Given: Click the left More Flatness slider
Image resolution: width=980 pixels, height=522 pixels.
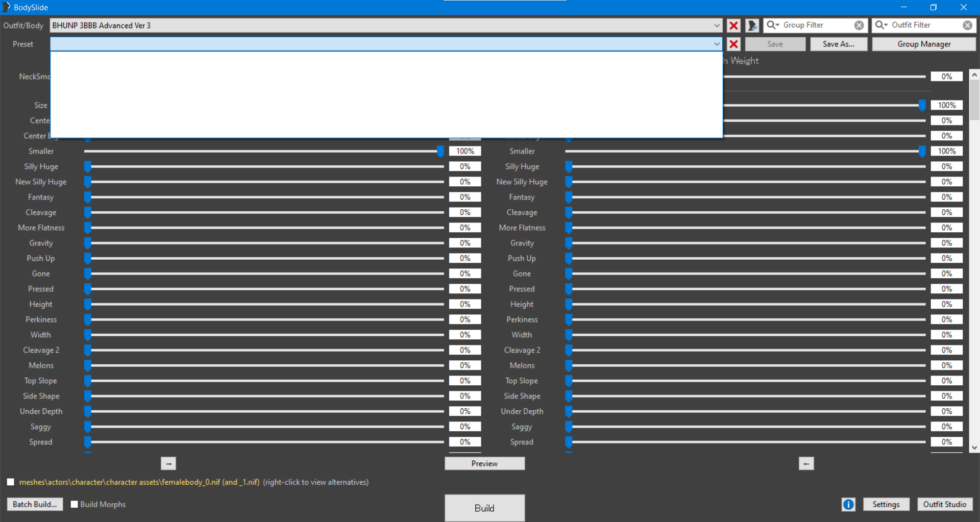Looking at the screenshot, I should point(264,228).
